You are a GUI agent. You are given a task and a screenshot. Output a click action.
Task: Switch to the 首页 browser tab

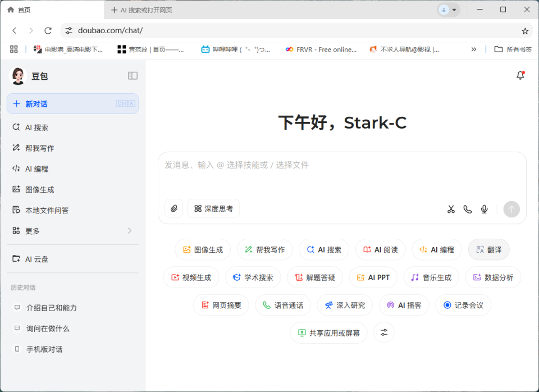(52, 10)
